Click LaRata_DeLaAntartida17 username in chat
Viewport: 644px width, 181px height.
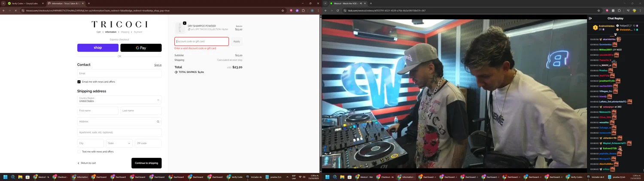pyautogui.click(x=613, y=102)
